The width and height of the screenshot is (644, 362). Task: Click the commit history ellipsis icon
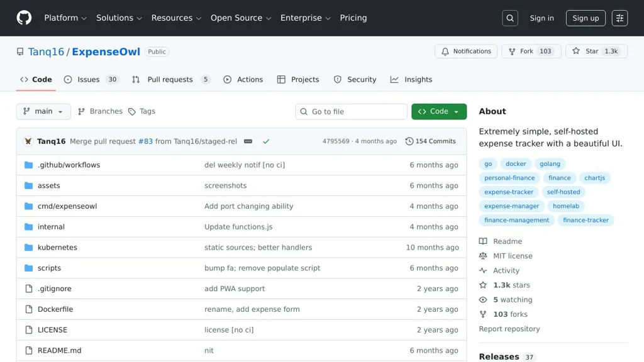pyautogui.click(x=248, y=141)
